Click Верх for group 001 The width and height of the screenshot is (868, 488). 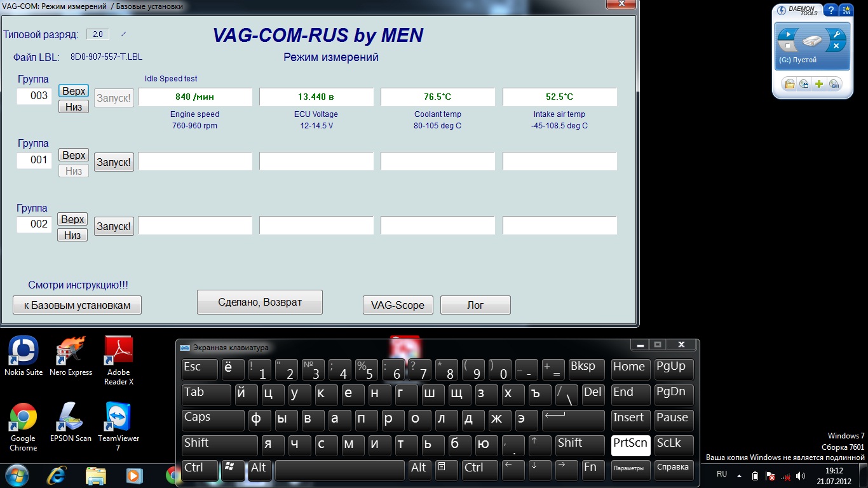pyautogui.click(x=74, y=155)
